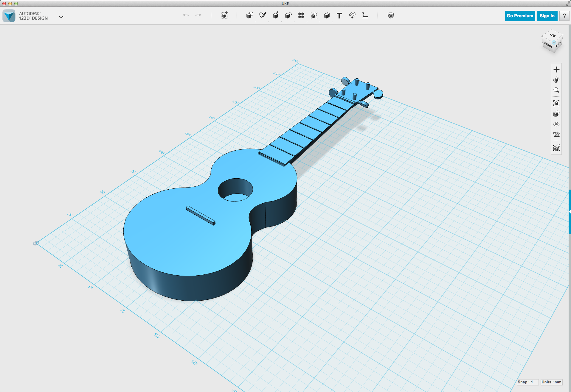Toggle grid visibility in navigation bar
This screenshot has height=392, width=571.
[x=556, y=135]
